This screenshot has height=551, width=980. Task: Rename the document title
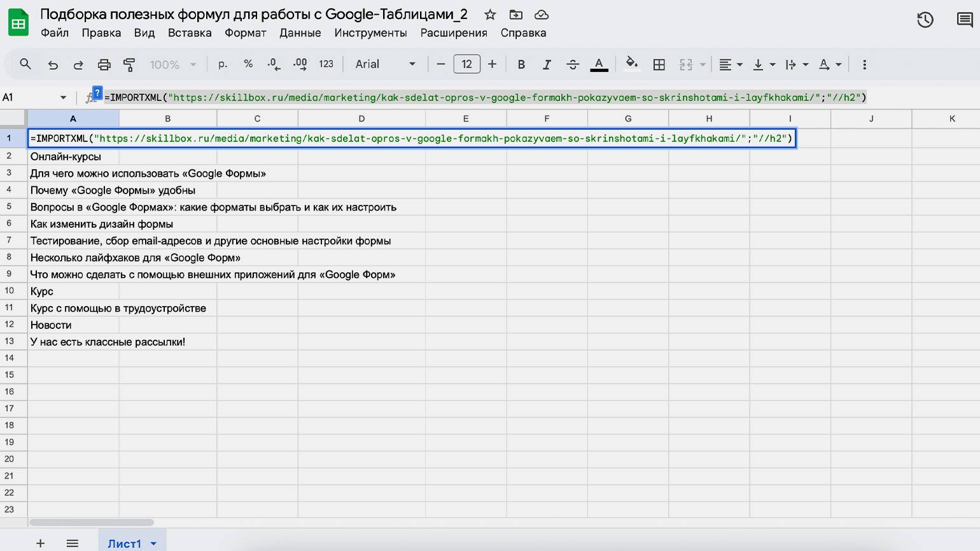point(254,14)
